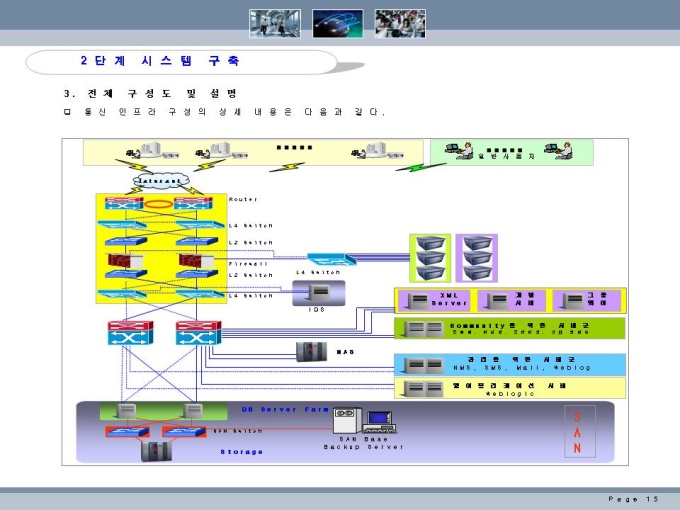
Task: Click the vertical red 'SAN' box
Action: click(x=580, y=432)
